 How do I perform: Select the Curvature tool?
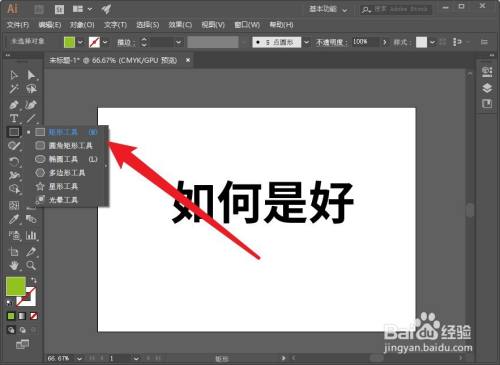[31, 105]
